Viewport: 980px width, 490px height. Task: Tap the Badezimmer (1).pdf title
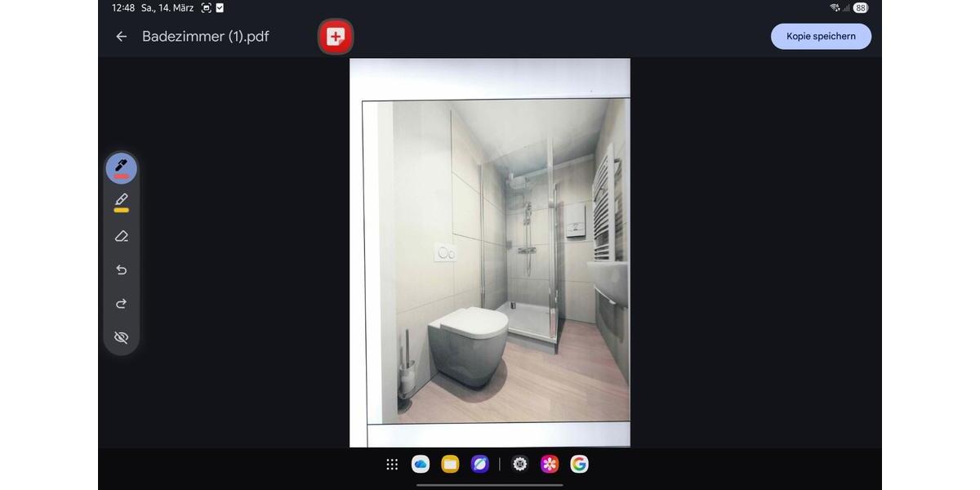point(205,36)
